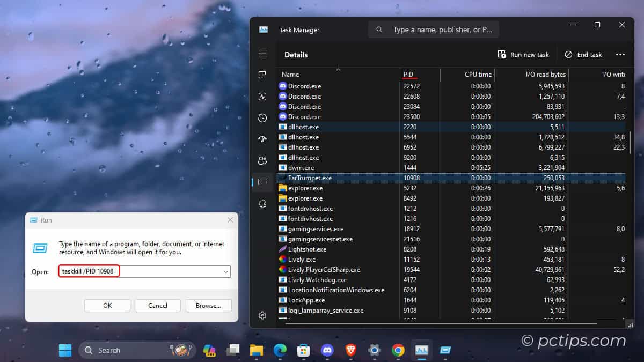Click the Run new task button
The height and width of the screenshot is (362, 644).
click(x=523, y=54)
